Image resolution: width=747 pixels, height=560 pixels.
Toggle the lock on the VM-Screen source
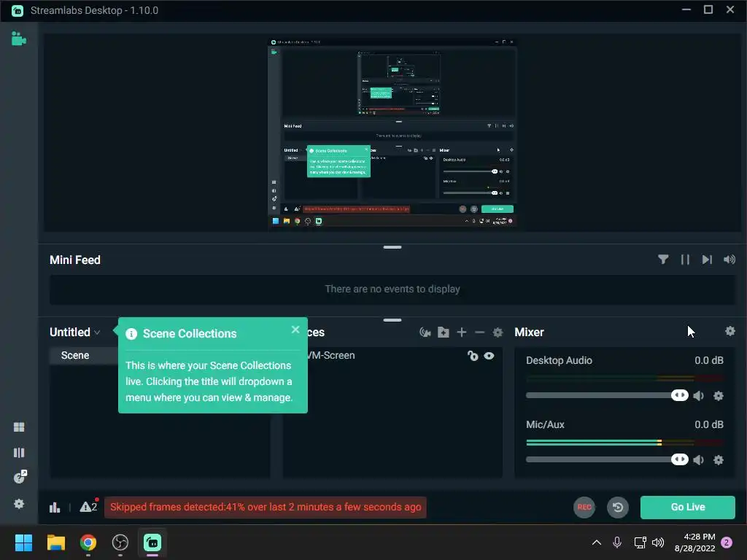[x=473, y=356]
